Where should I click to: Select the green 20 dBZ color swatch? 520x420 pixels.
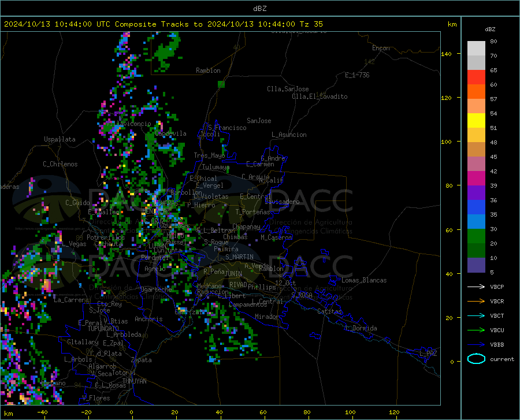(476, 236)
